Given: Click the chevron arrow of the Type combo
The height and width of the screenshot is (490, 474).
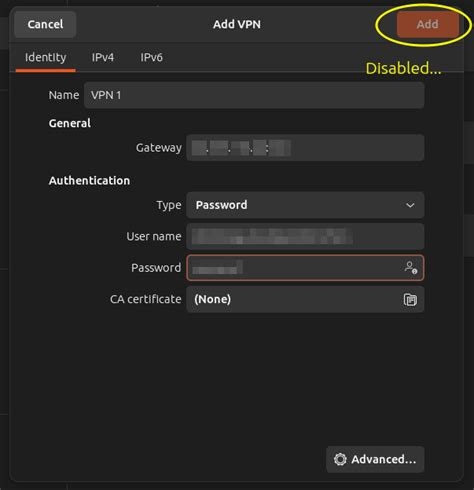Looking at the screenshot, I should [x=410, y=205].
